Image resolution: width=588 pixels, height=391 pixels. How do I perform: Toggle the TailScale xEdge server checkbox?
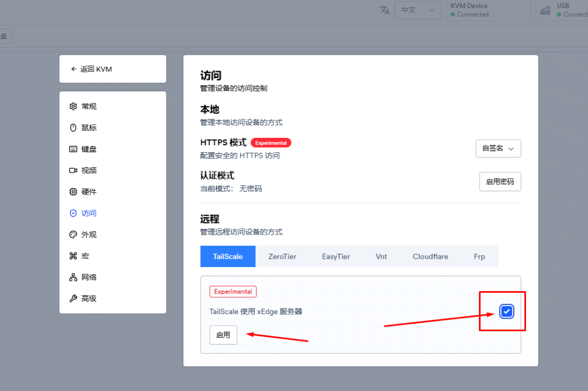click(506, 312)
